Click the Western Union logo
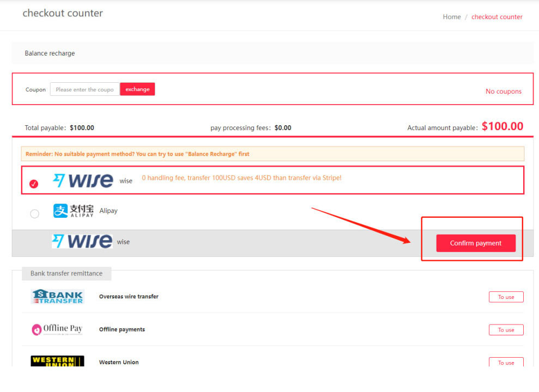 (x=57, y=361)
